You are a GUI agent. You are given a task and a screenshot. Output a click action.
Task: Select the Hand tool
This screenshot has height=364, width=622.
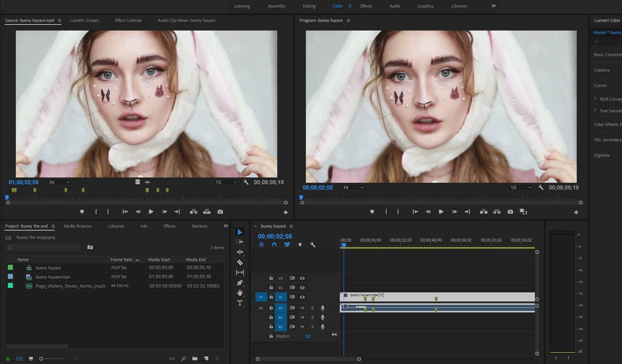(x=240, y=293)
